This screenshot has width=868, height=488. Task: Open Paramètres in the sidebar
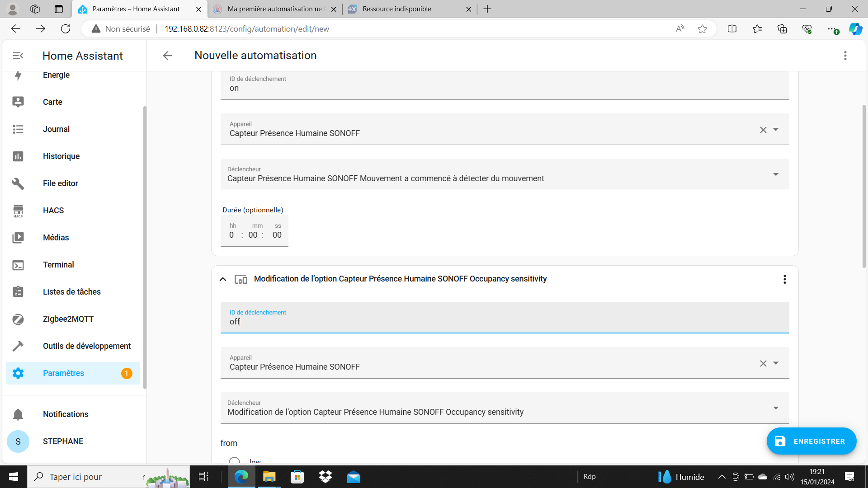pyautogui.click(x=63, y=373)
